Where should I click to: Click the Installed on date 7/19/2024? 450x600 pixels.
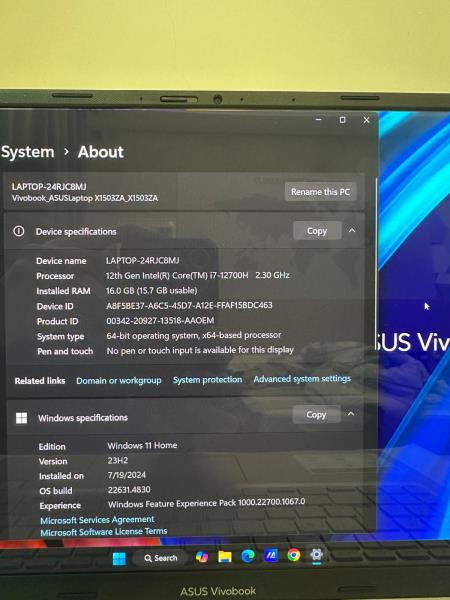[127, 475]
